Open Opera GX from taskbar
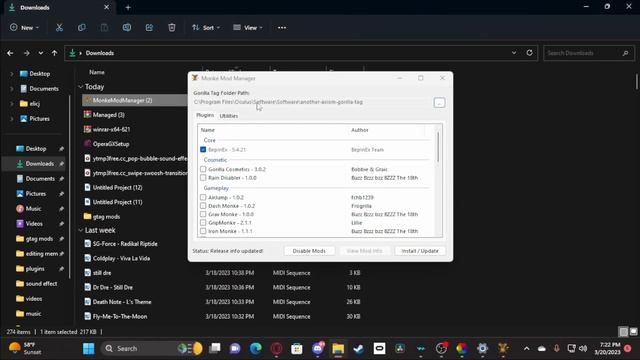Image resolution: width=640 pixels, height=360 pixels. [x=276, y=349]
